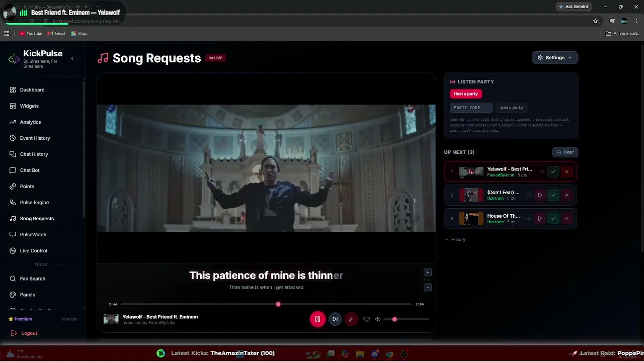Go to Analytics in sidebar
Viewport: 644px width, 362px height.
point(30,122)
